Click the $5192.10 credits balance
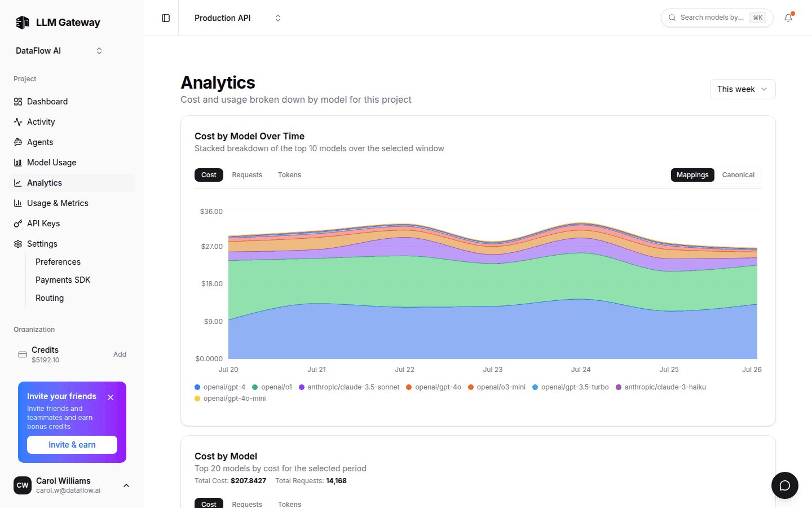812x508 pixels. tap(45, 360)
